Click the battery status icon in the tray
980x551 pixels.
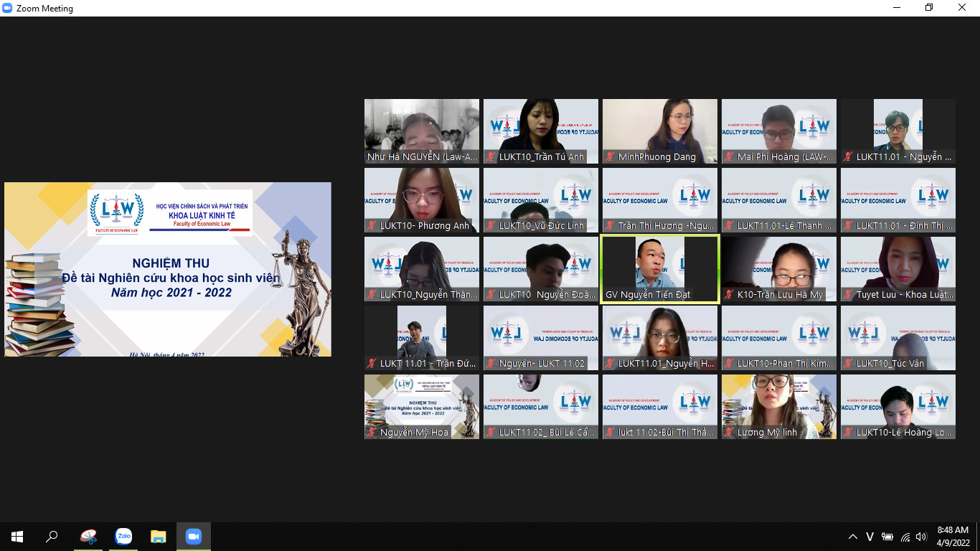click(887, 537)
